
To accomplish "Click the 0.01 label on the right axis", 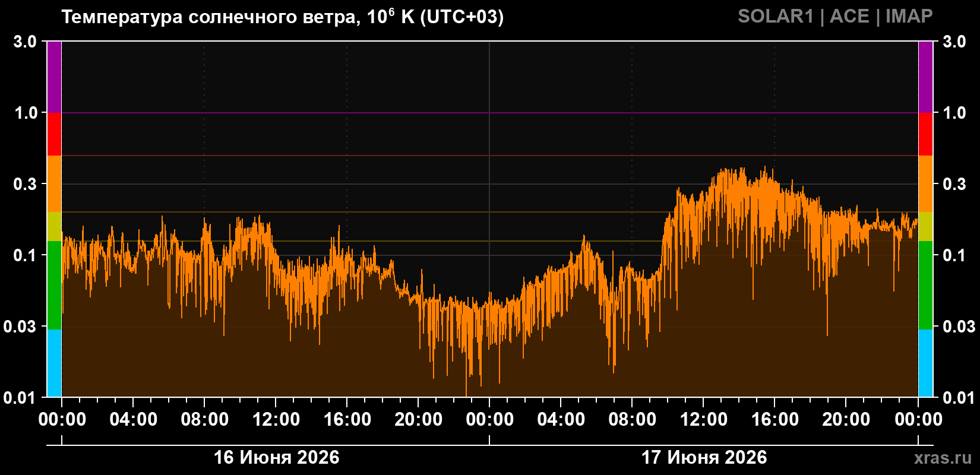I will pyautogui.click(x=959, y=397).
